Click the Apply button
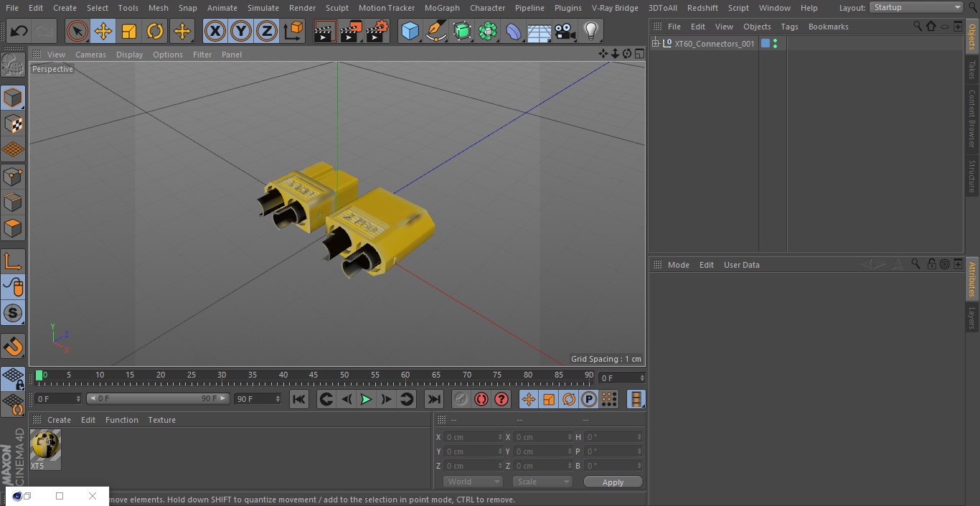Screen dimensions: 980x506 click(x=613, y=482)
